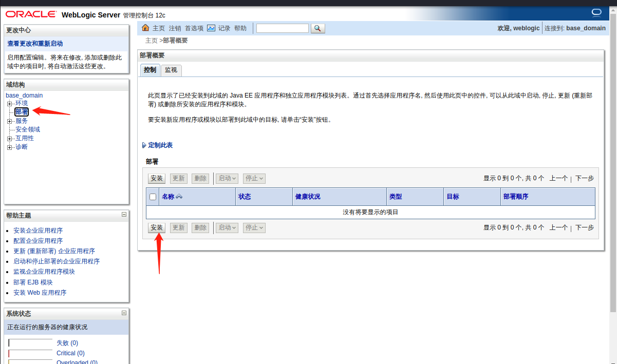This screenshot has height=364, width=617.
Task: Click the Critical health progress bar
Action: [x=30, y=353]
